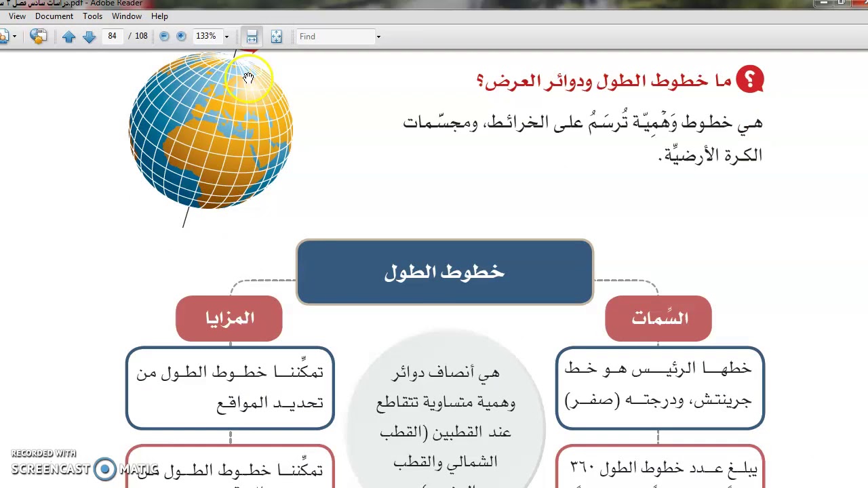The height and width of the screenshot is (488, 868).
Task: Click the heading 'ما خطوط الطول ودوائر العرض؟'
Action: pyautogui.click(x=604, y=81)
